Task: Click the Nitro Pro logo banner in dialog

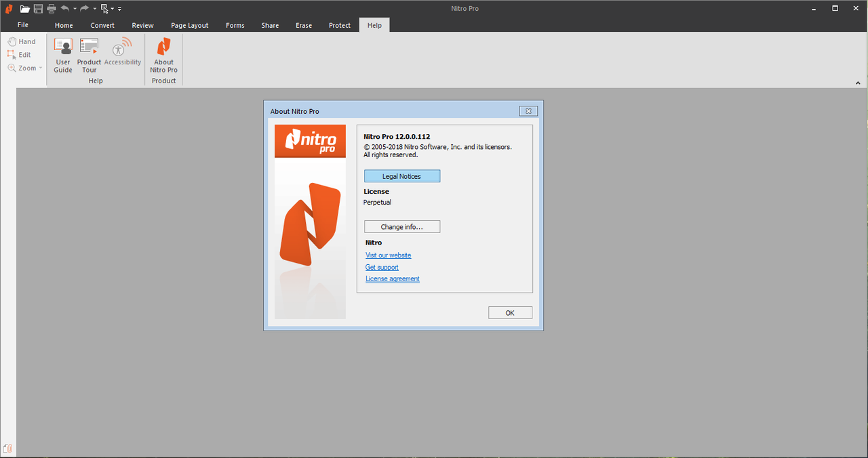Action: point(310,141)
